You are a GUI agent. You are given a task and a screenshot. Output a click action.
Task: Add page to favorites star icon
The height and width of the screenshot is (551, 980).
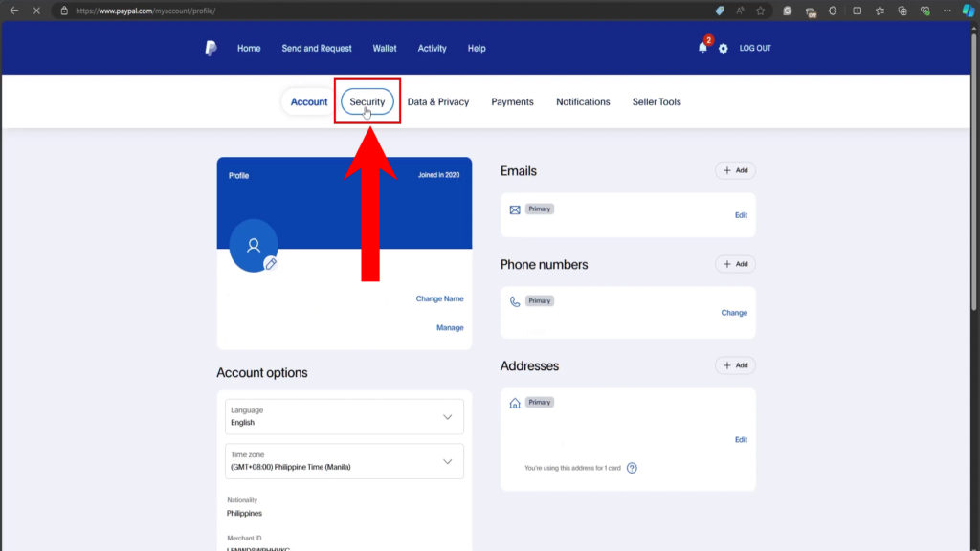pyautogui.click(x=761, y=11)
